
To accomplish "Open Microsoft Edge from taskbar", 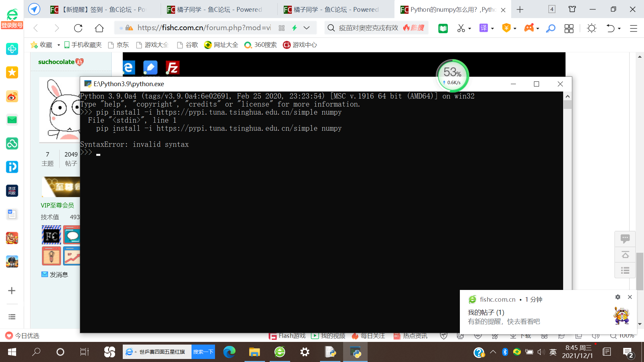I will pyautogui.click(x=229, y=352).
